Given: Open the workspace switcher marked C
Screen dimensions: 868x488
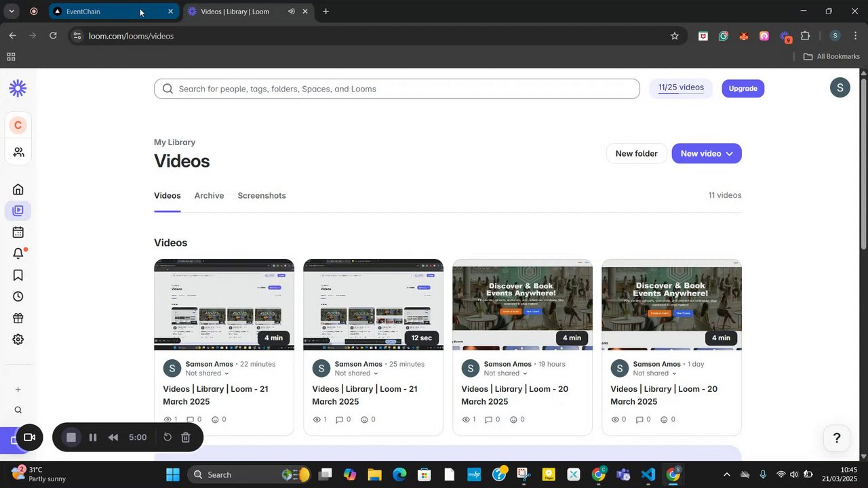Looking at the screenshot, I should point(18,125).
